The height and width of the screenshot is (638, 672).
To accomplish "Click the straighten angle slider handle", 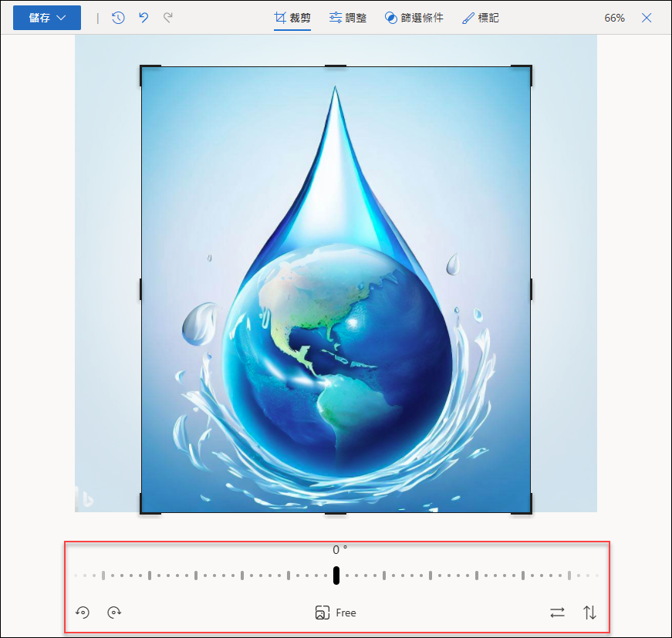I will (x=336, y=575).
